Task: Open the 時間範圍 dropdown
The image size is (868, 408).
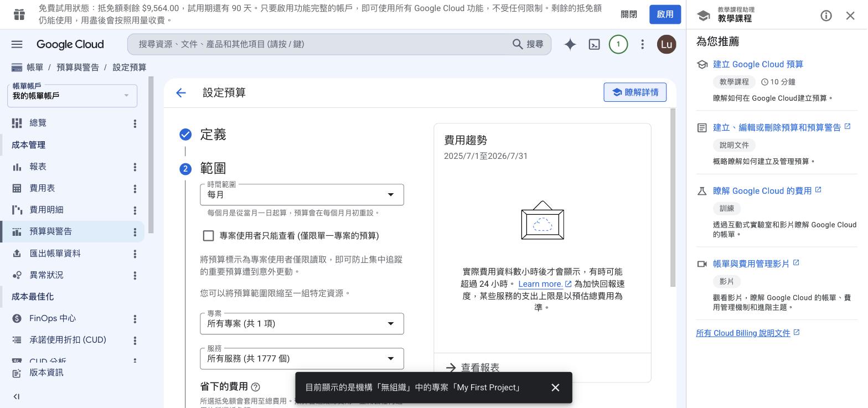Action: [302, 195]
